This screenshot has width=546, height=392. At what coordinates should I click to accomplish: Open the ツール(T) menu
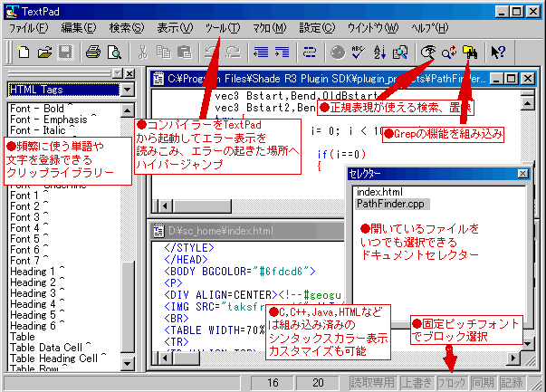point(223,28)
